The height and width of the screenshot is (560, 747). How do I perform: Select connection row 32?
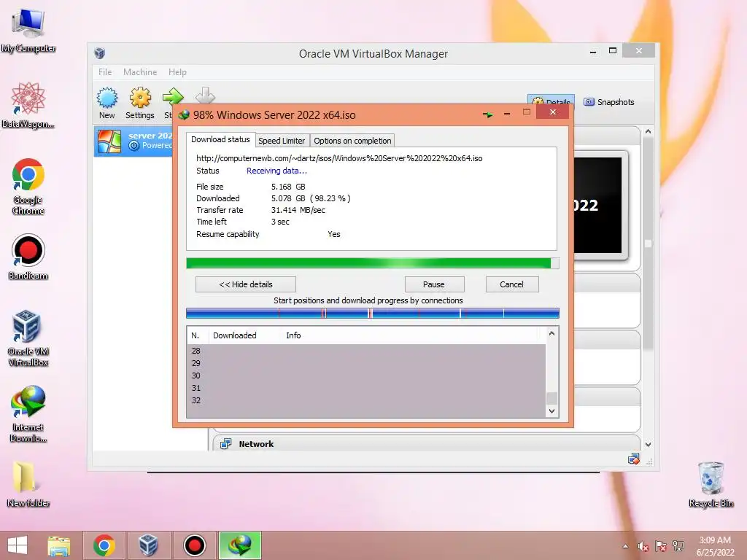[366, 400]
